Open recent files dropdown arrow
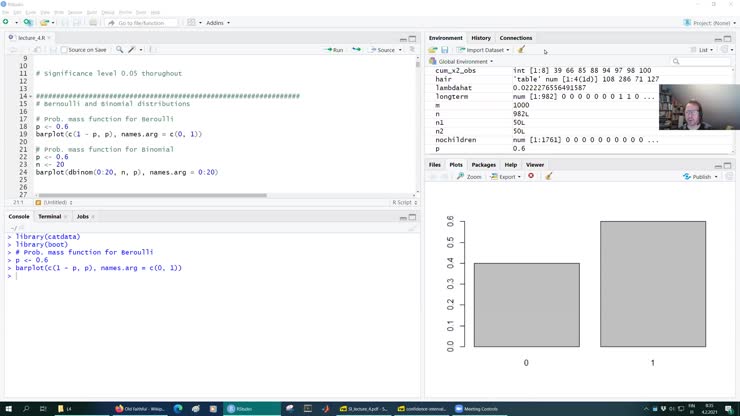This screenshot has width=740, height=416. [53, 23]
